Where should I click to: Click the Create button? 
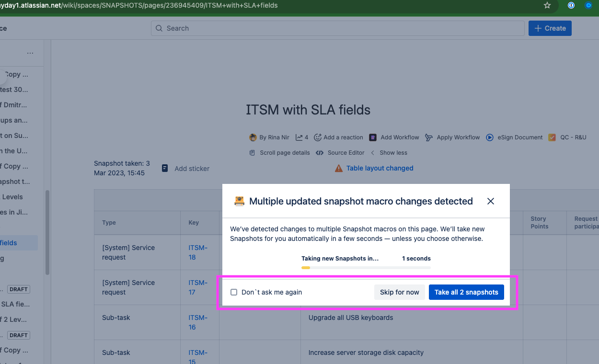tap(550, 28)
